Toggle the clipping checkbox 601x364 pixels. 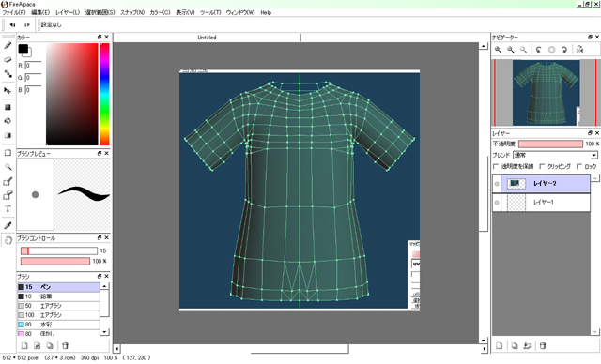point(542,166)
